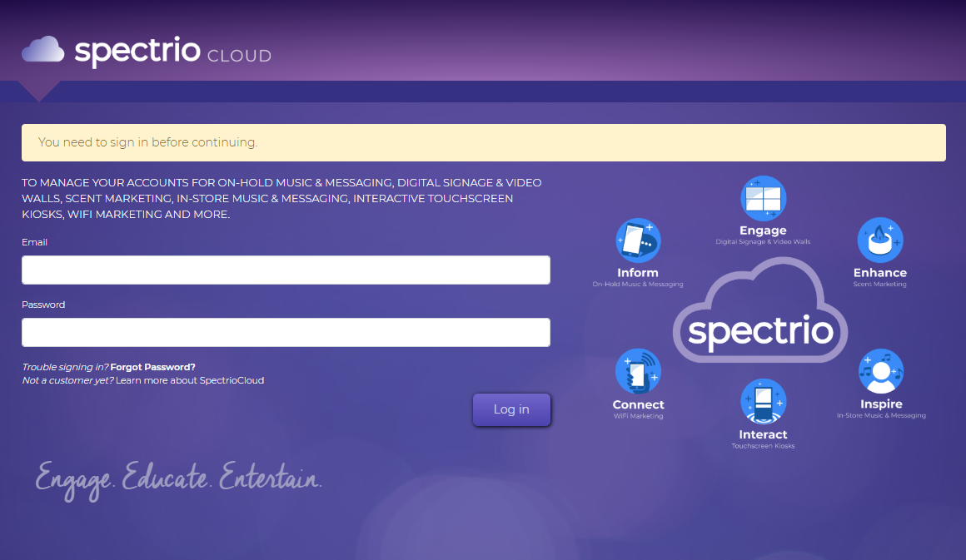The image size is (966, 560).
Task: Click the Inspire music person icon
Action: click(x=880, y=371)
